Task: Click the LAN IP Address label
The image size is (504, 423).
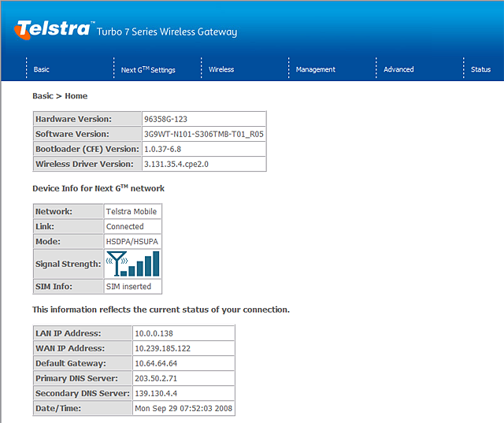Action: [x=69, y=333]
